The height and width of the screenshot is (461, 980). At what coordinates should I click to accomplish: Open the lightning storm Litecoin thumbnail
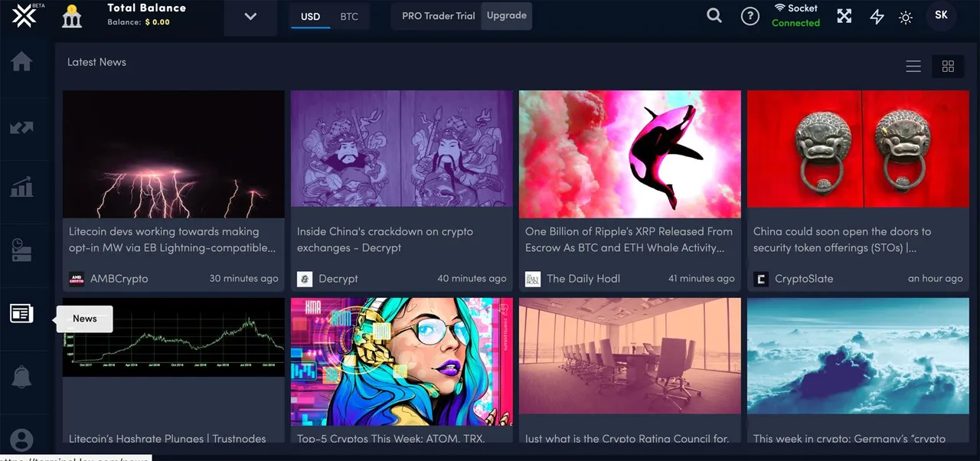coord(174,154)
